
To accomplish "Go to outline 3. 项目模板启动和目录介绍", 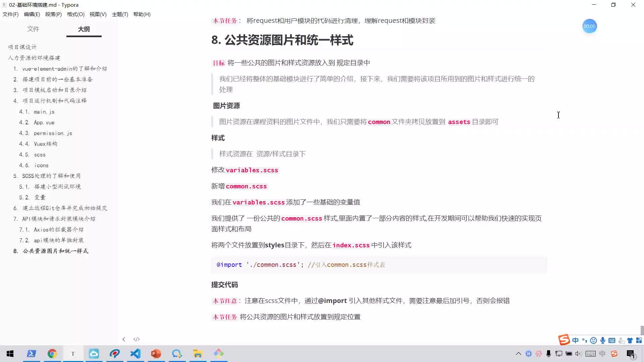I will tap(50, 90).
